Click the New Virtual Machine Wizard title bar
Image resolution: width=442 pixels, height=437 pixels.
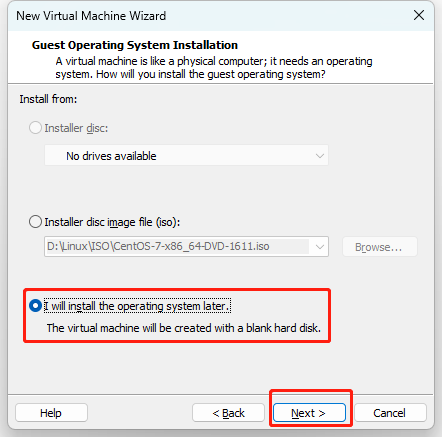tap(91, 16)
